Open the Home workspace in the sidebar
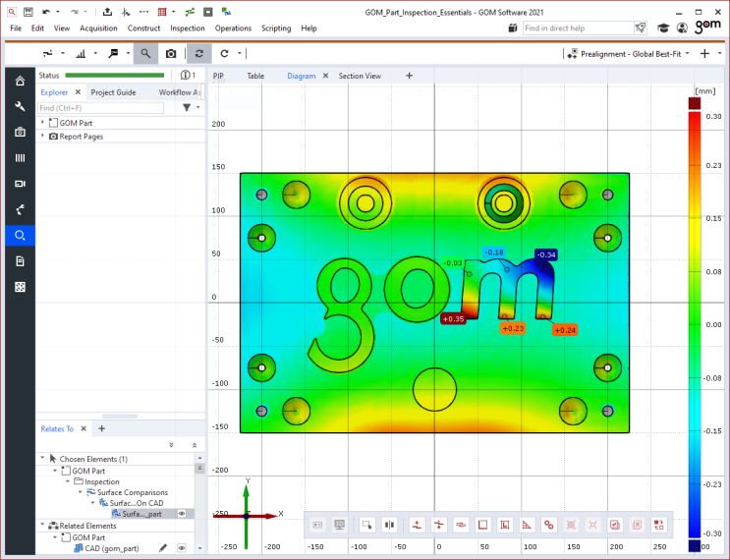This screenshot has width=730, height=560. pos(20,81)
